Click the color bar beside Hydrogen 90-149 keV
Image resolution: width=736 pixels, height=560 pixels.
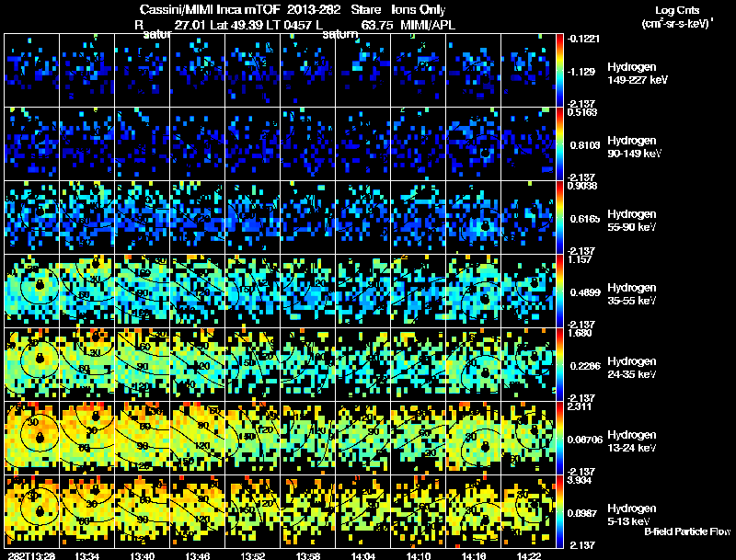(559, 144)
